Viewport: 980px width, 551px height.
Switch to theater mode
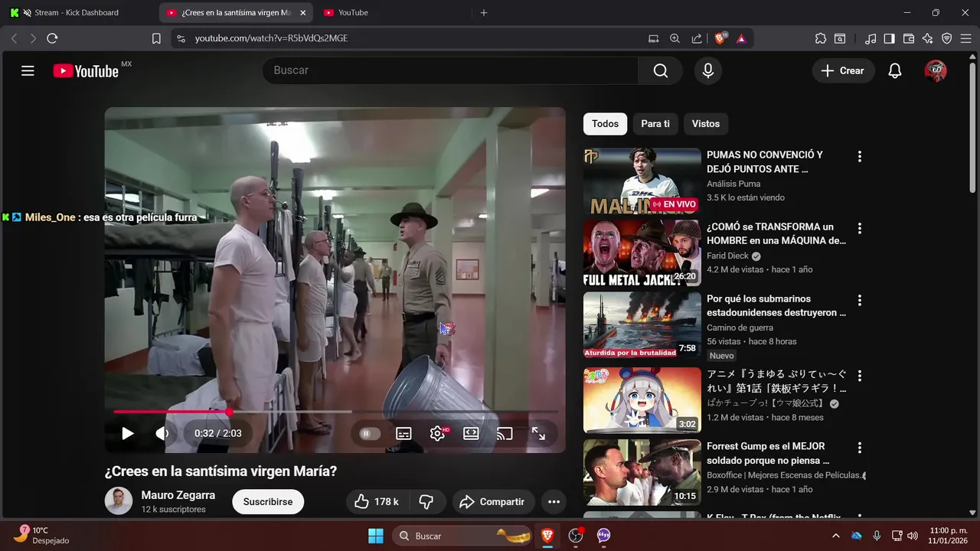(471, 433)
